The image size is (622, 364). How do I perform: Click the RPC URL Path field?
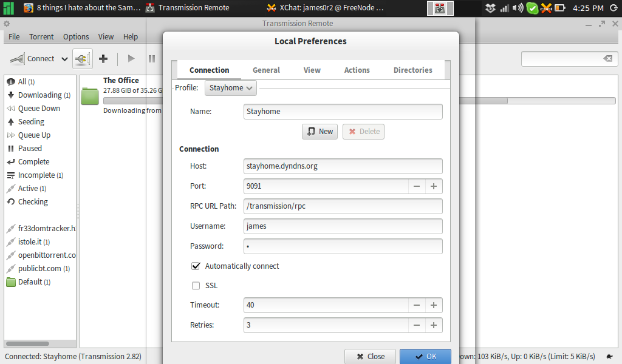[343, 206]
